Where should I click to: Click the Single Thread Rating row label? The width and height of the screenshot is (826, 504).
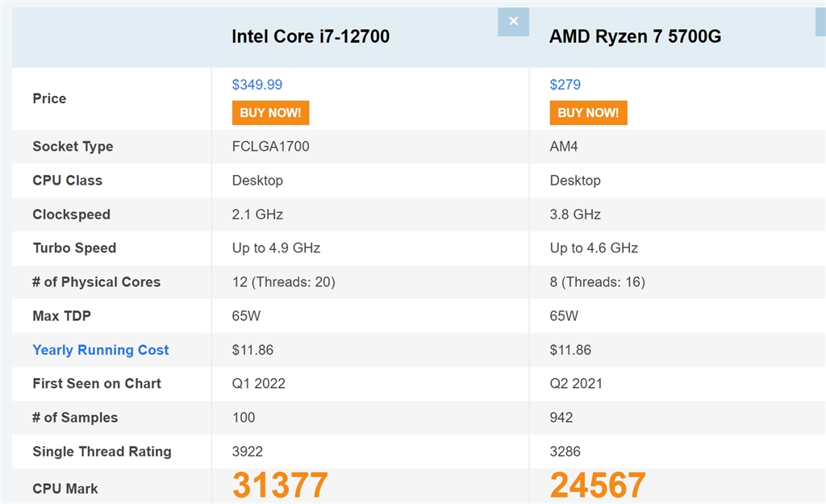(x=102, y=452)
